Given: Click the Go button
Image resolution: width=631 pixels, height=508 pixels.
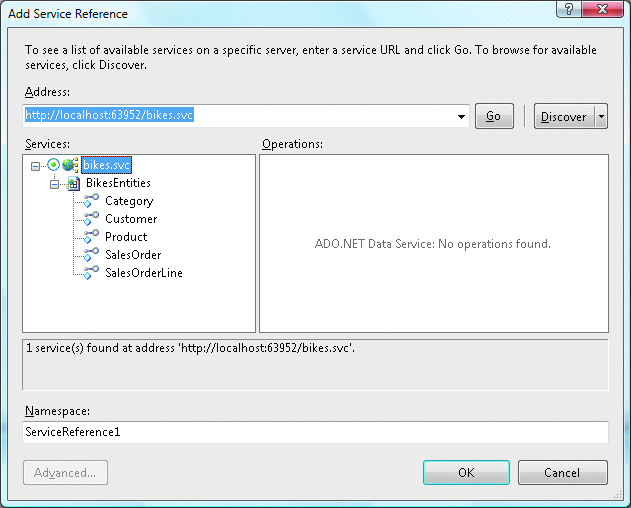Looking at the screenshot, I should (494, 116).
